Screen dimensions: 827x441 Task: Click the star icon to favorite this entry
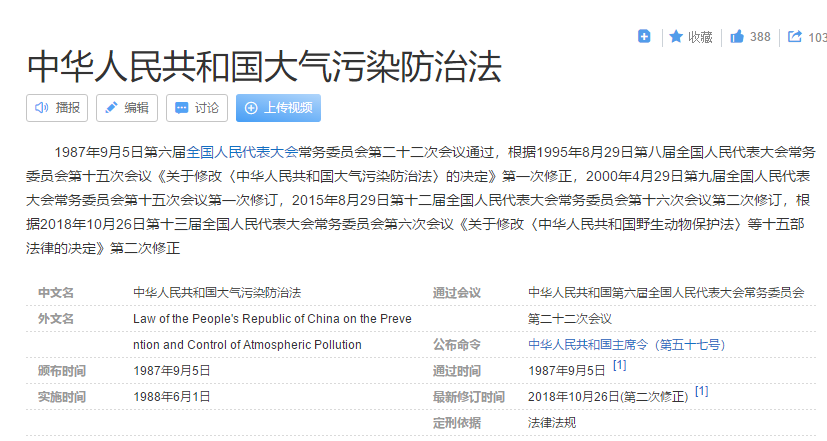676,37
